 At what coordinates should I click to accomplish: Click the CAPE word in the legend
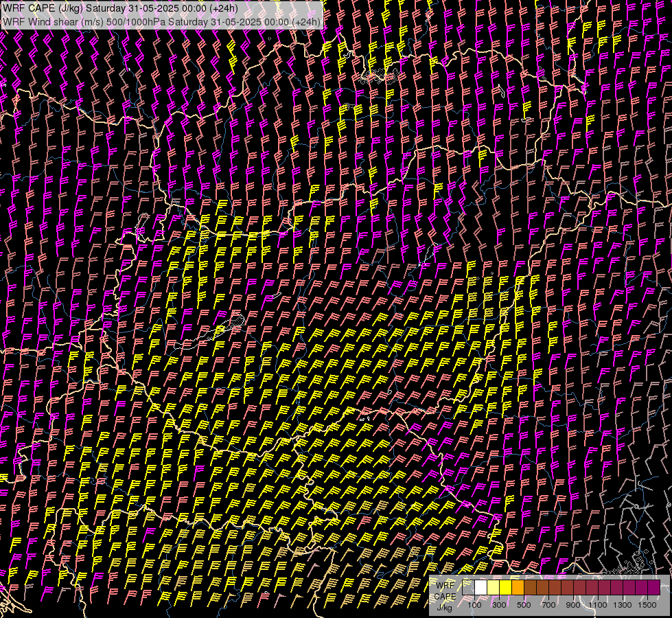point(445,597)
